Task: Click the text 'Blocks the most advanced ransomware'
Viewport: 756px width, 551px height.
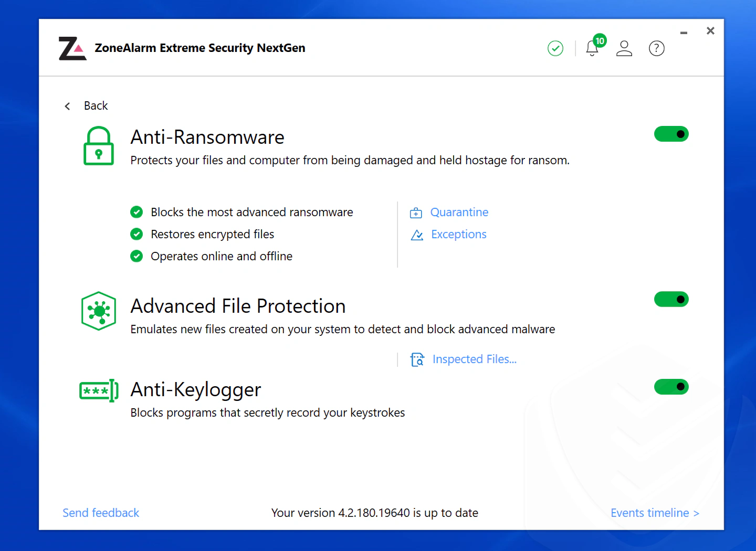Action: coord(252,212)
